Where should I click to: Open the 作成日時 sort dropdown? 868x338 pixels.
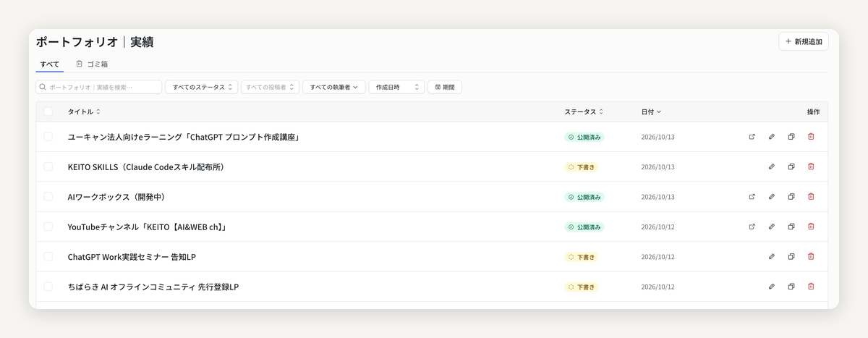pos(396,87)
